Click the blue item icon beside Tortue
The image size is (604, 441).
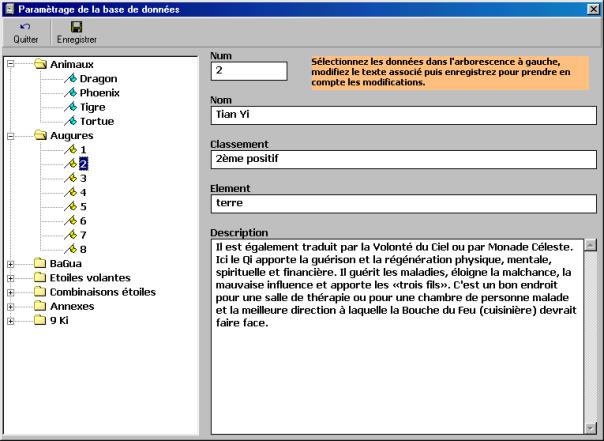click(70, 121)
